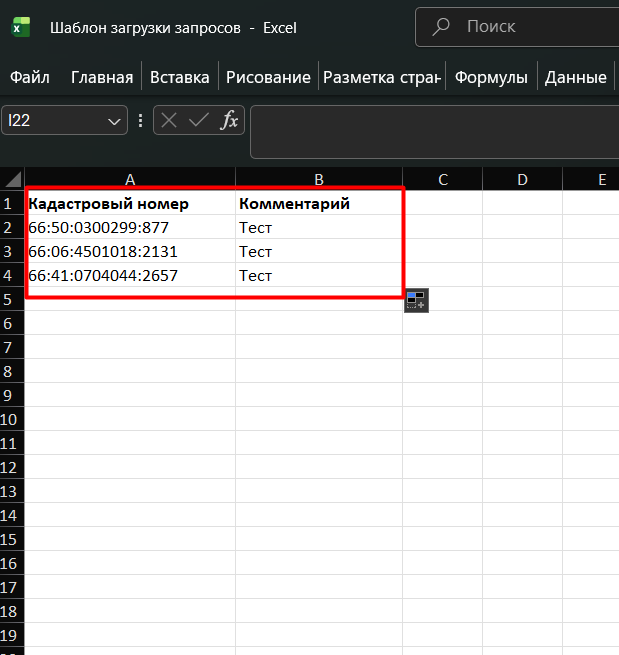Select column B header
Screen dimensions: 619x655
(319, 179)
